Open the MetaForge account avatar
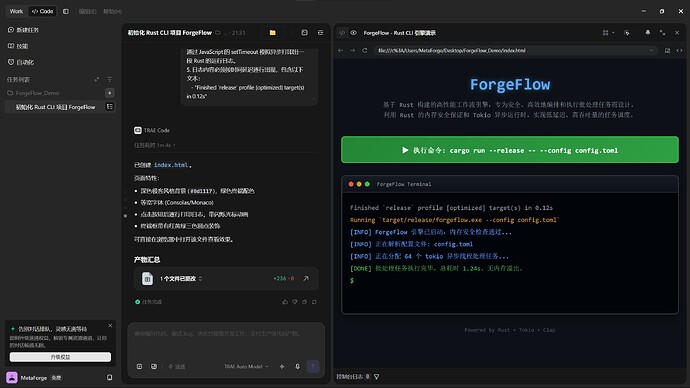The width and height of the screenshot is (690, 388). tap(12, 377)
